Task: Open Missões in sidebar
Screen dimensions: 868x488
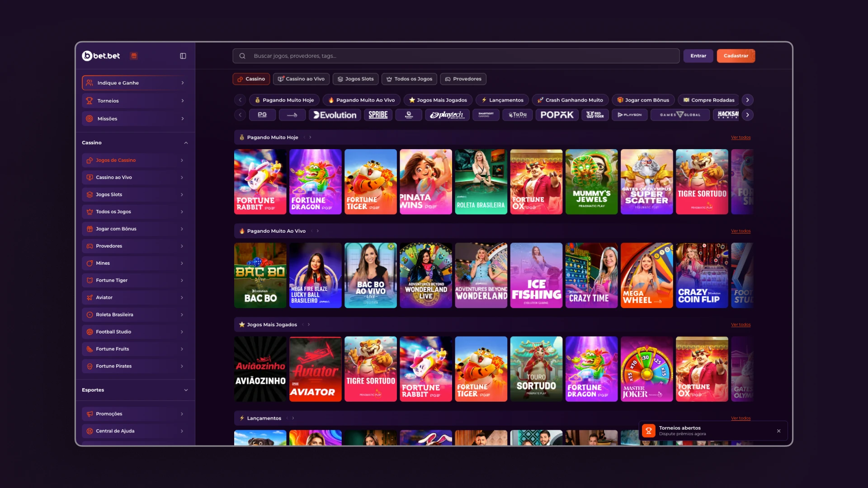Action: click(x=135, y=118)
